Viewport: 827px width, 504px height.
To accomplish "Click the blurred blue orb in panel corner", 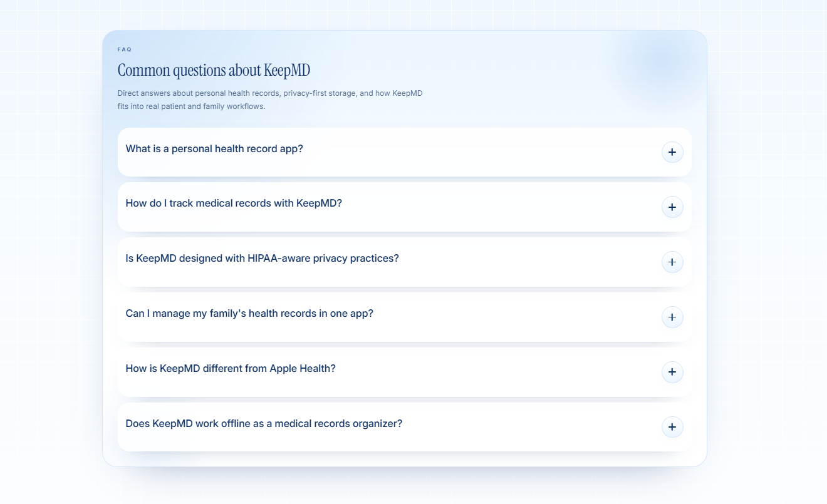I will pyautogui.click(x=661, y=63).
